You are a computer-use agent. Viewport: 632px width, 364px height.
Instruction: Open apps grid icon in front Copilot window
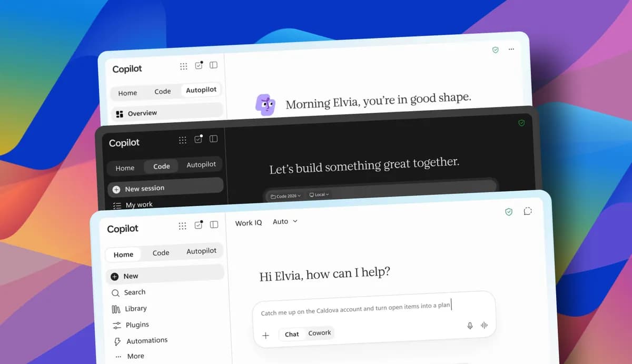(182, 225)
